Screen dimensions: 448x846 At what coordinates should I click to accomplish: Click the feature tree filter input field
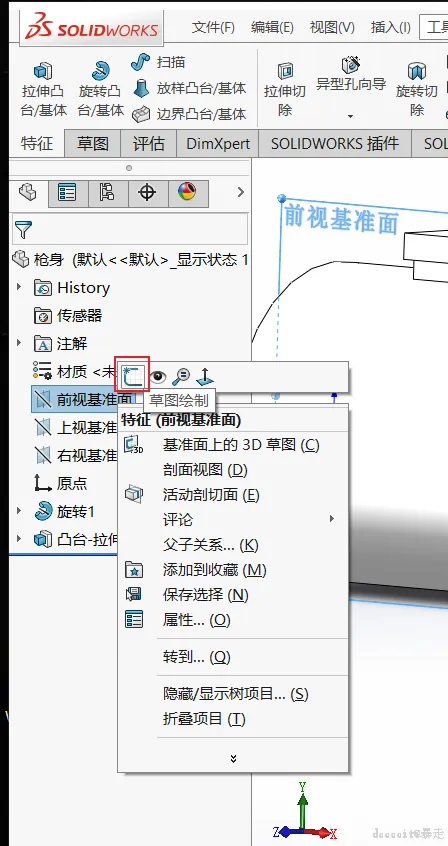point(130,229)
